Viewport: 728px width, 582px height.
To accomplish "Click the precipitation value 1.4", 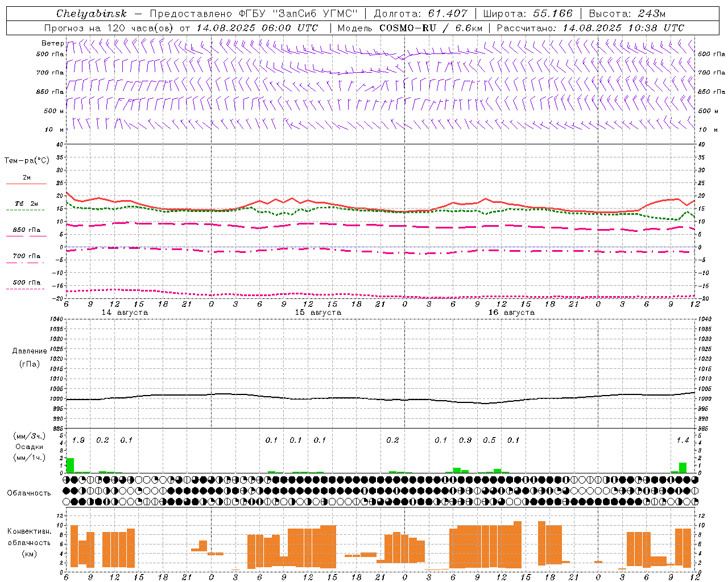I will pos(682,440).
